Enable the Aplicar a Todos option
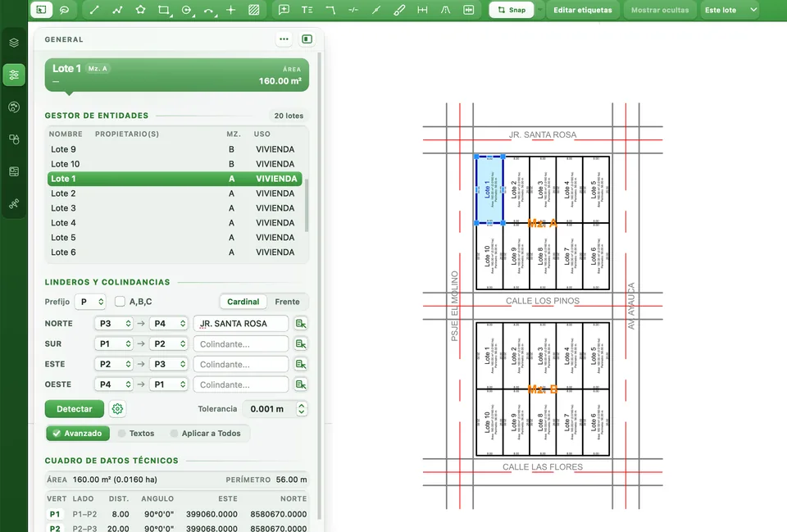787x532 pixels. click(x=205, y=433)
